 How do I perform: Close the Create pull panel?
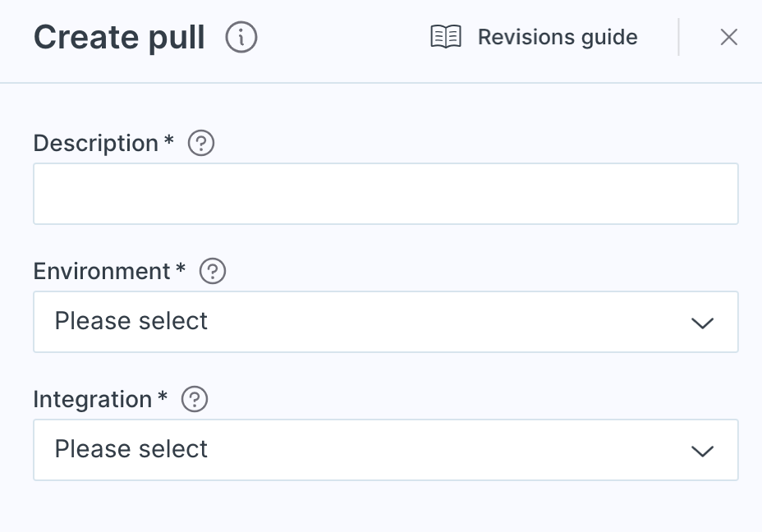point(728,37)
